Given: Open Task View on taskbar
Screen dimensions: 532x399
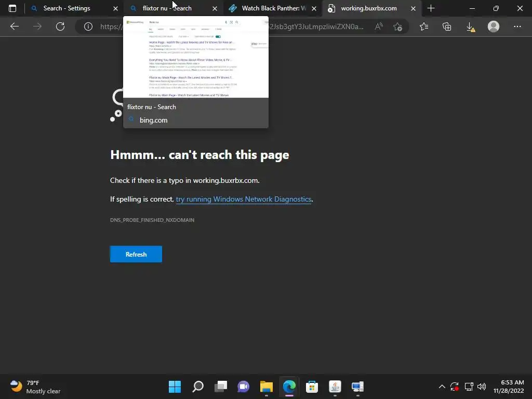Looking at the screenshot, I should (220, 387).
